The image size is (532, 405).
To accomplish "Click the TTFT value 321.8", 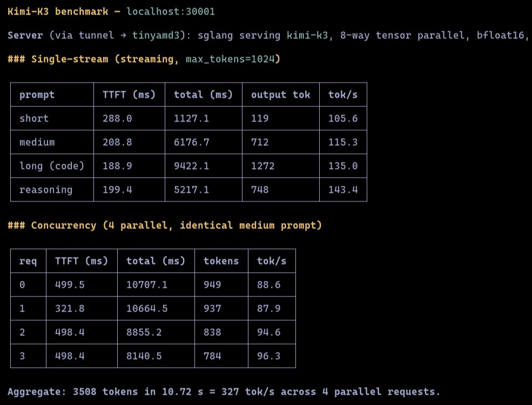I will (70, 308).
